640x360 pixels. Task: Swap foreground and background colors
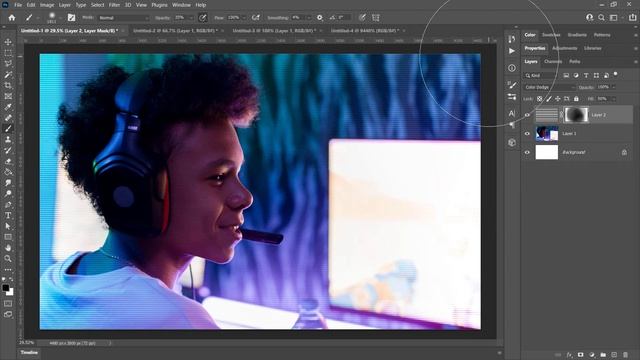(x=11, y=279)
